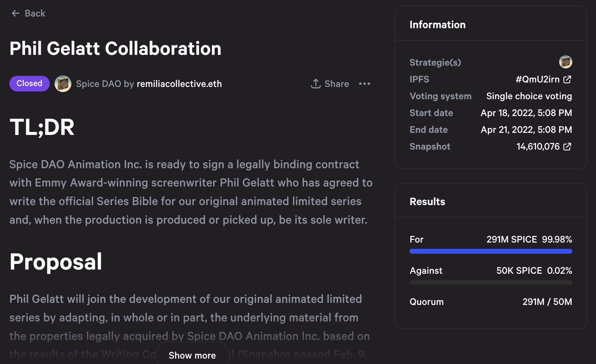Click the '50K SPICE 0.02%' result
The image size is (596, 364).
[x=534, y=270]
